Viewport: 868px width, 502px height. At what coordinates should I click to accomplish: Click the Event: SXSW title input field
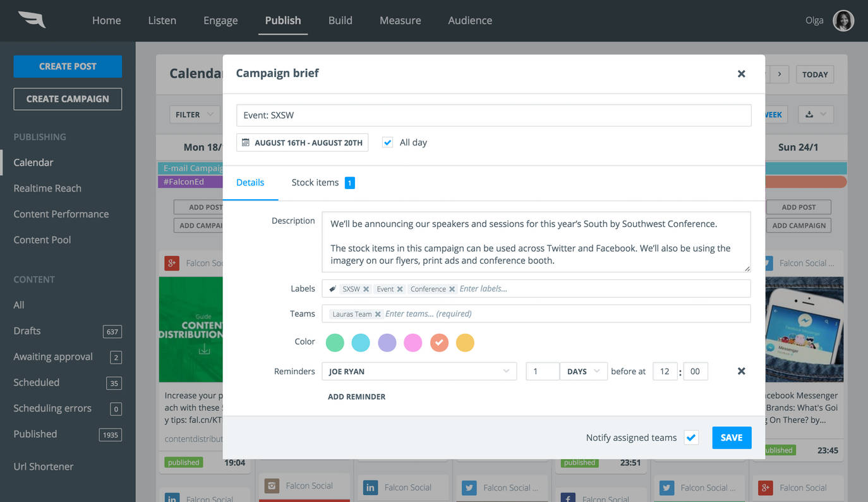click(x=494, y=115)
